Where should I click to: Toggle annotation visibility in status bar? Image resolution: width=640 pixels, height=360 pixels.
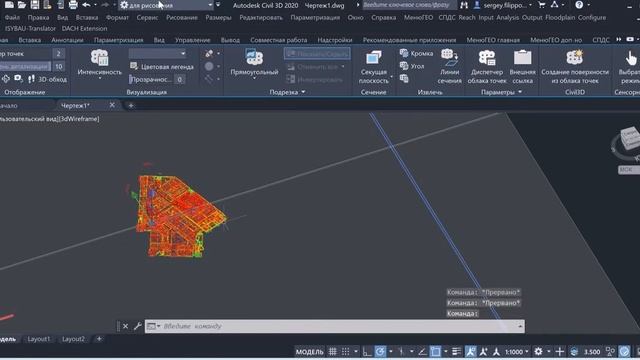point(471,351)
